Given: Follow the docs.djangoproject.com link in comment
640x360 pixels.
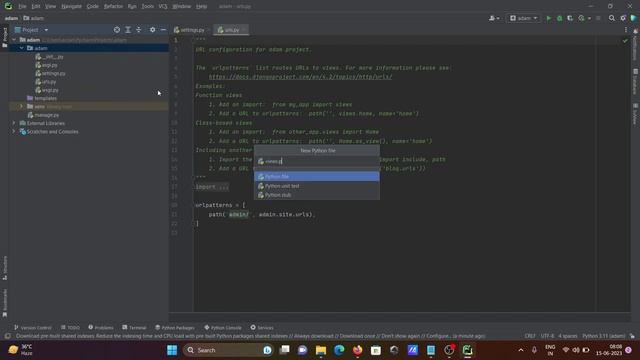Looking at the screenshot, I should (x=300, y=77).
